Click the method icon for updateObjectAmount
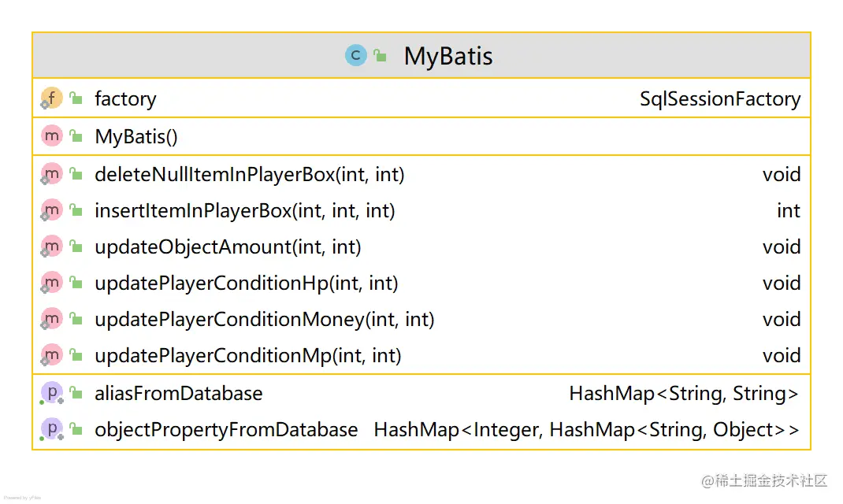Image resolution: width=843 pixels, height=504 pixels. point(52,246)
